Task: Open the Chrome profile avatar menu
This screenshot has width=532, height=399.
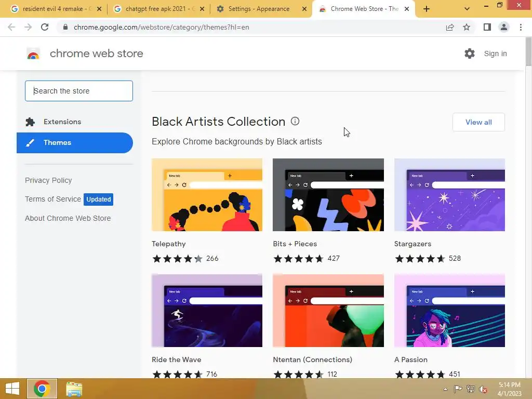Action: coord(504,27)
